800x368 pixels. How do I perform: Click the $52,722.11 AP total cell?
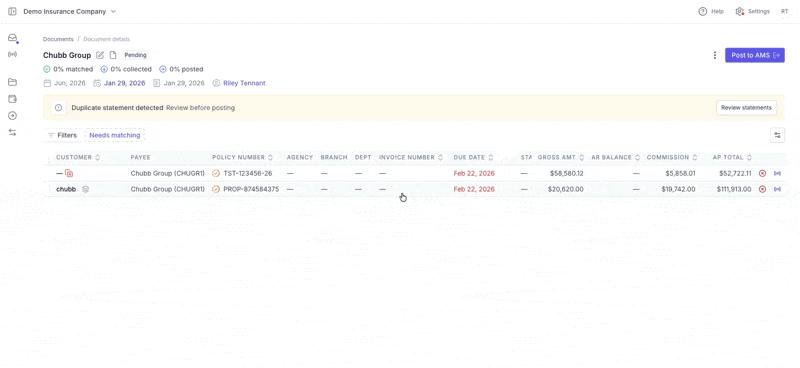tap(735, 174)
